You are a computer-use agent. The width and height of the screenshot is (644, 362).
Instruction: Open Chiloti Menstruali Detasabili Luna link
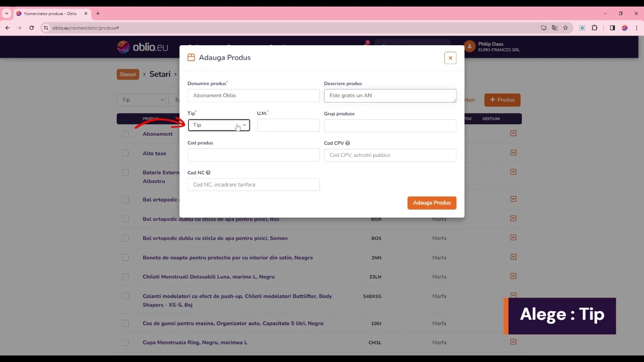coord(208,277)
